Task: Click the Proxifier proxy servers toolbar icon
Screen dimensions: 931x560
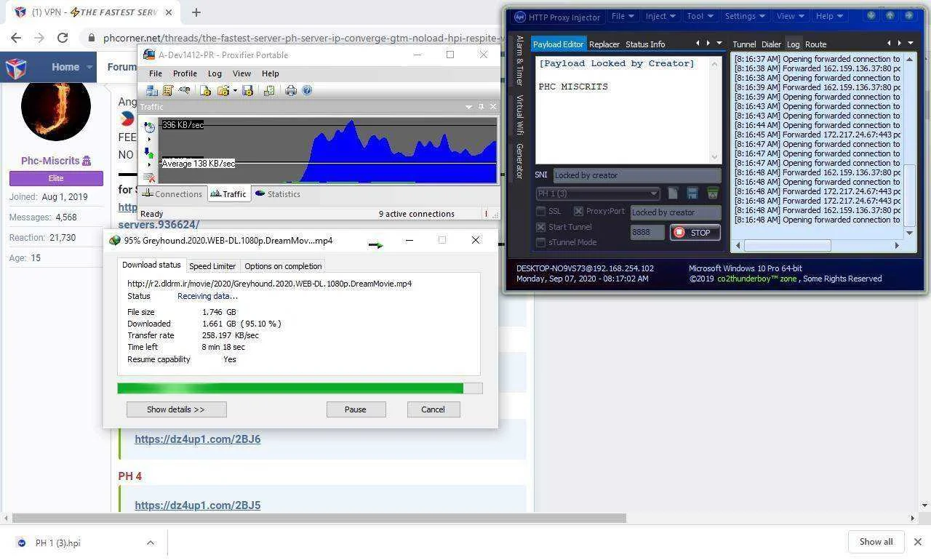Action: click(x=151, y=91)
